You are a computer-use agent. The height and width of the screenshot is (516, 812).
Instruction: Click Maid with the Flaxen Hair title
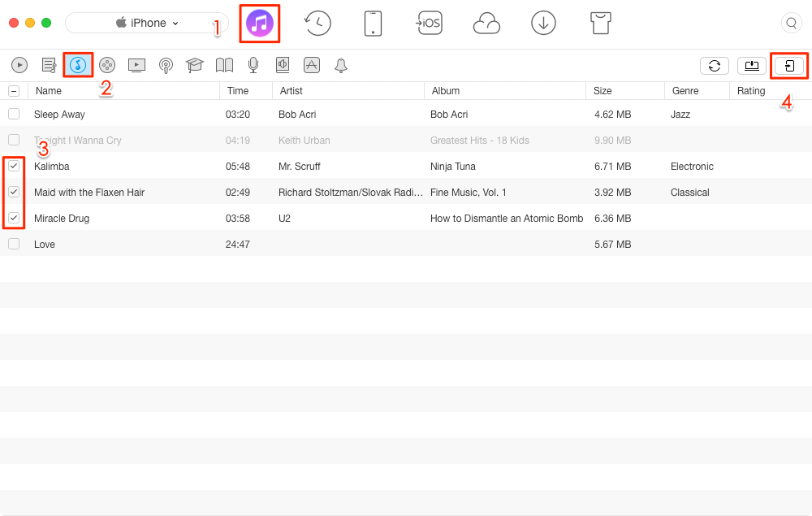pos(89,193)
